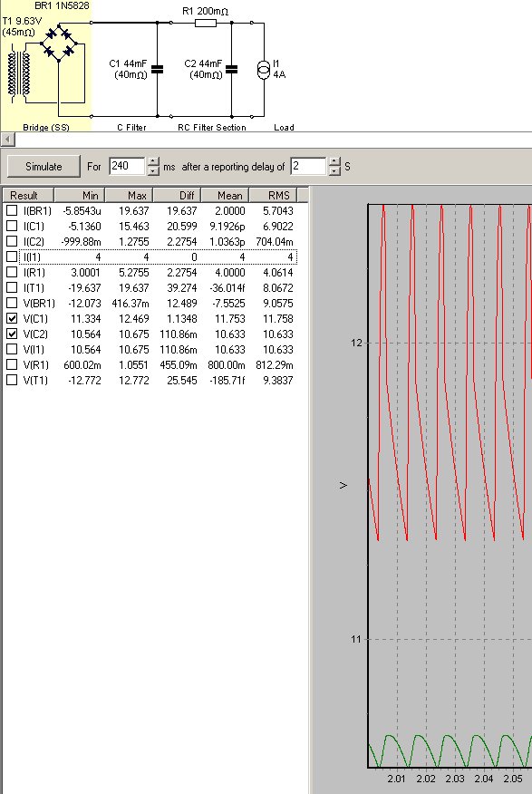Image resolution: width=532 pixels, height=794 pixels.
Task: Select the R1 200mΩ resistor symbol
Action: tap(206, 23)
